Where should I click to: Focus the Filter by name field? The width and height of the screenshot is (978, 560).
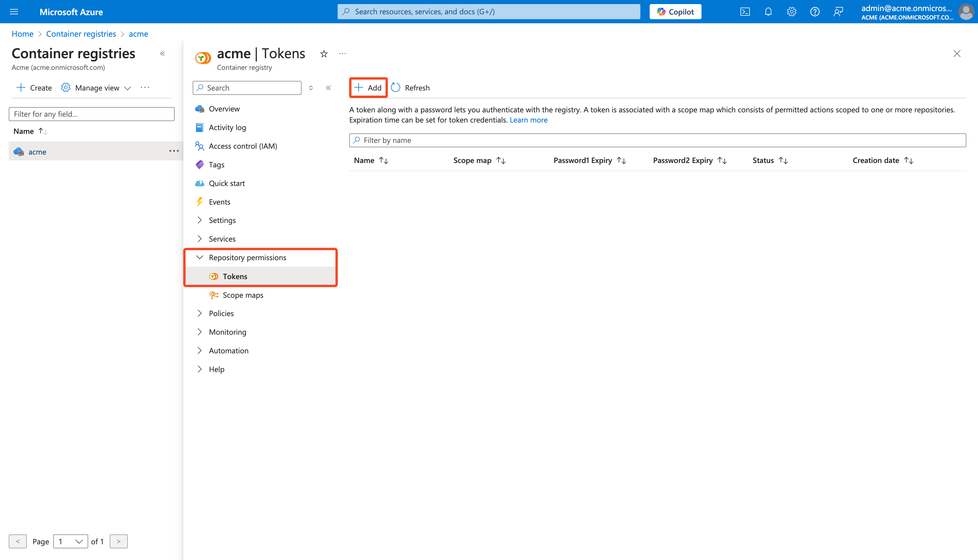tap(657, 140)
